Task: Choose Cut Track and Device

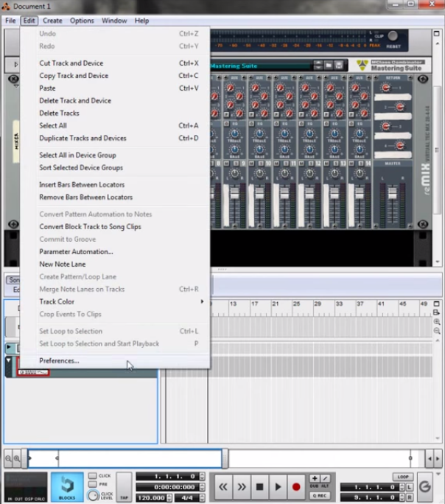Action: click(116, 63)
